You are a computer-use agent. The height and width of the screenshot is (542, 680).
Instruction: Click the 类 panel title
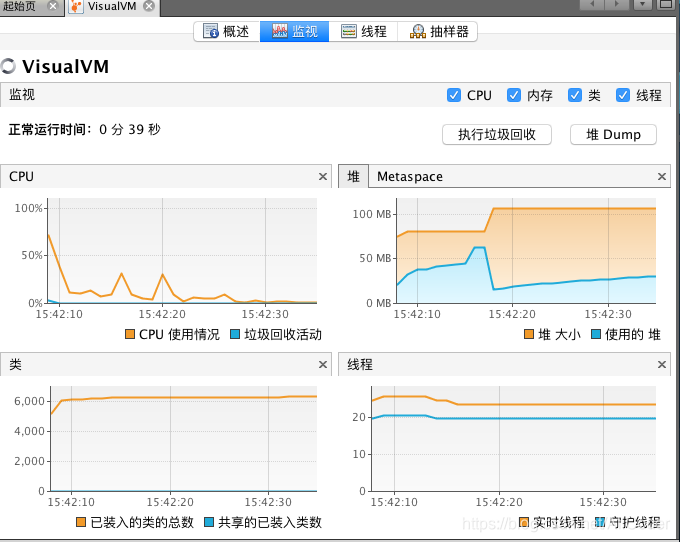pos(15,365)
